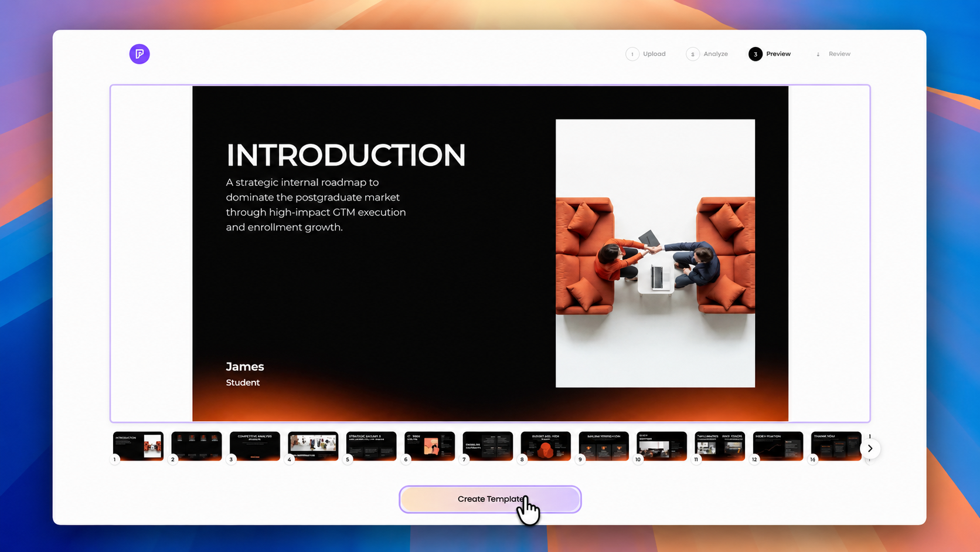The width and height of the screenshot is (980, 552).
Task: Click the Student subtitle text
Action: coord(243,382)
